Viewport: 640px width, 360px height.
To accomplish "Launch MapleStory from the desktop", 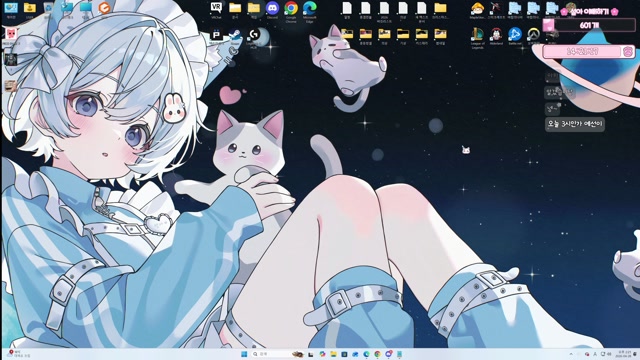I will 477,11.
